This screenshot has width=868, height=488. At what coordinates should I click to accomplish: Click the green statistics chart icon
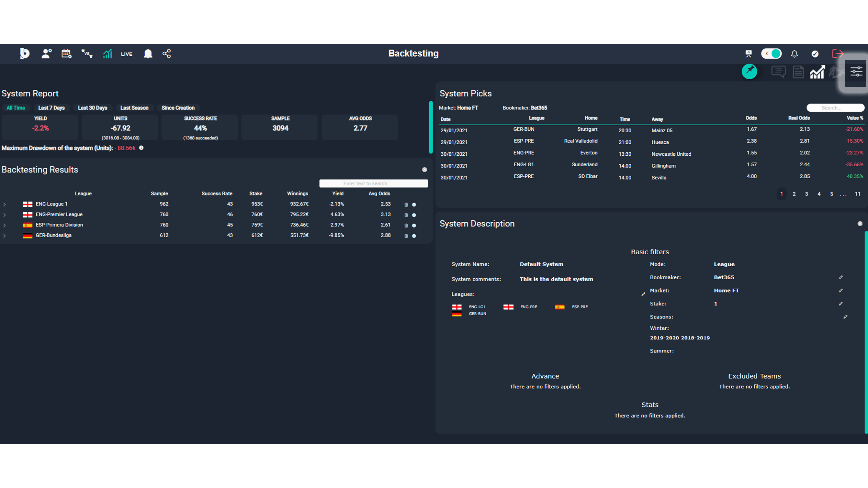click(x=107, y=53)
